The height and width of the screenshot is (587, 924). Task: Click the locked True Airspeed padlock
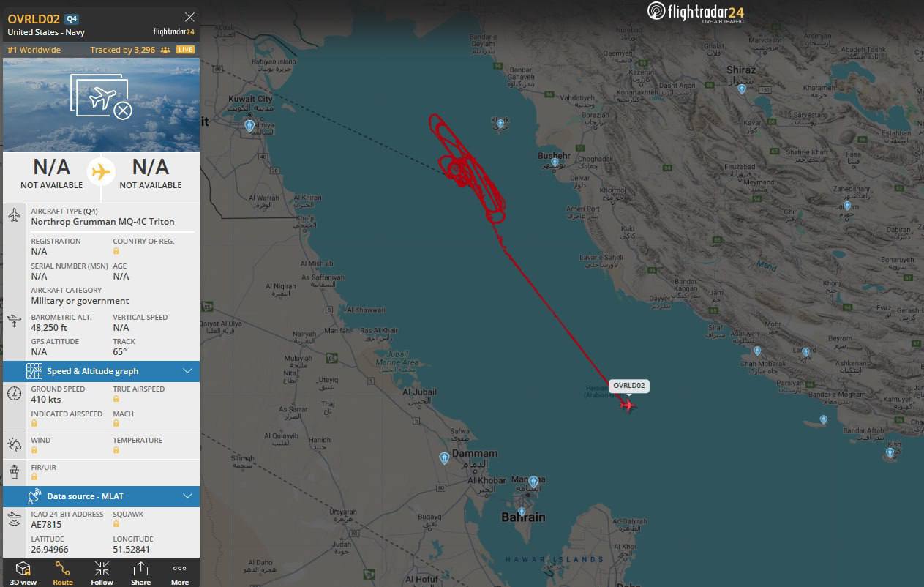tap(116, 400)
